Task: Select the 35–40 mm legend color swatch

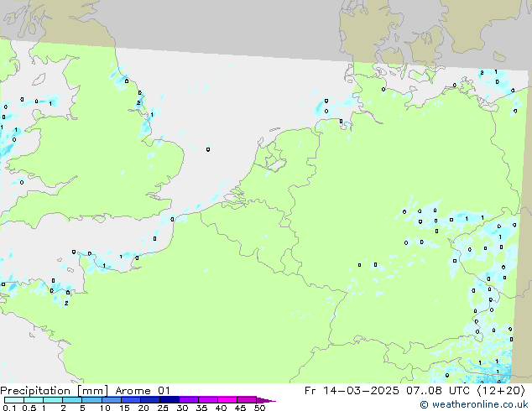Action: tap(208, 400)
